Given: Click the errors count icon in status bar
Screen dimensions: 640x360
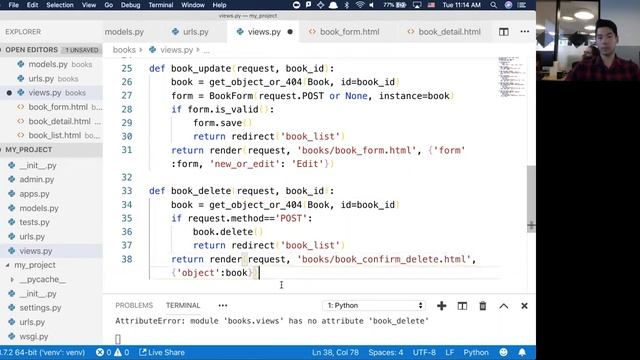Looking at the screenshot, I should pos(100,352).
